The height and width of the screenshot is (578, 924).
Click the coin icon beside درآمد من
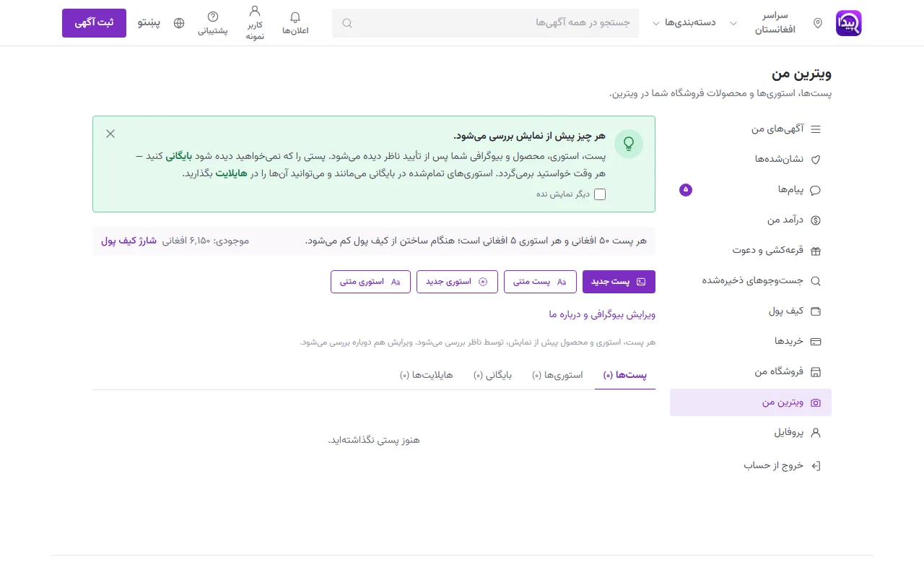pos(816,220)
